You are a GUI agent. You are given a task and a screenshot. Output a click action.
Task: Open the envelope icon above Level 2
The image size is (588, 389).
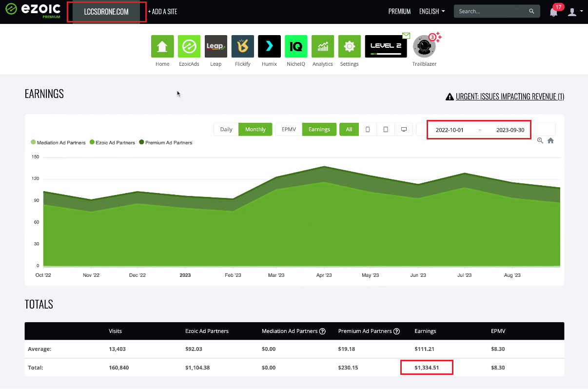click(406, 35)
